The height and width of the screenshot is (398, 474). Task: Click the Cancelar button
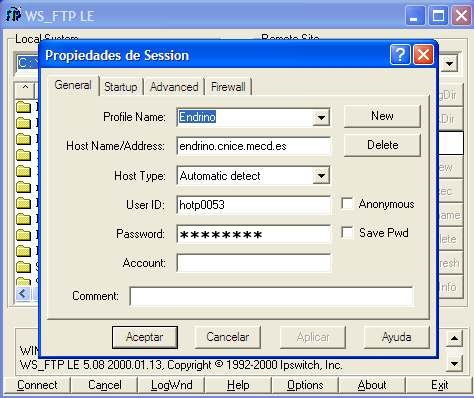[228, 337]
